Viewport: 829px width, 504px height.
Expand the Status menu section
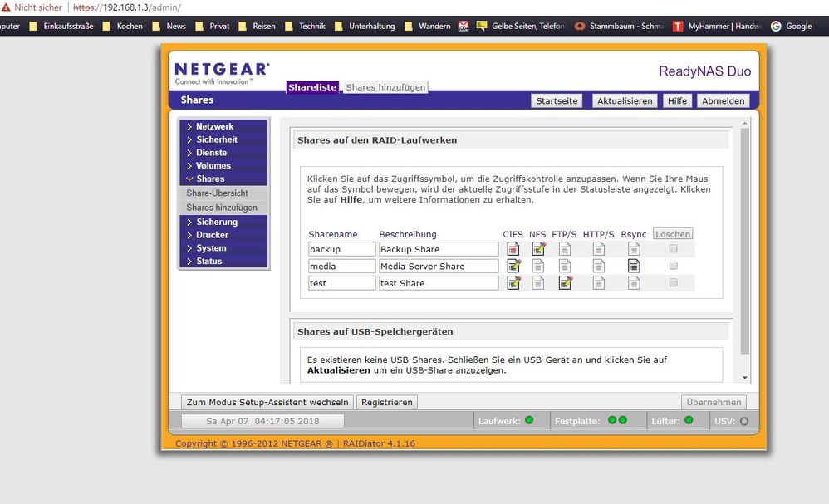click(x=223, y=261)
